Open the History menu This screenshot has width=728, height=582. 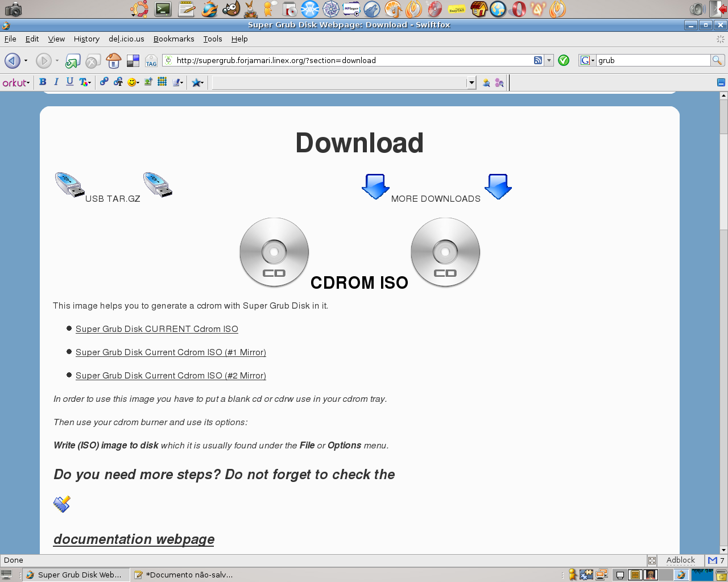coord(86,39)
